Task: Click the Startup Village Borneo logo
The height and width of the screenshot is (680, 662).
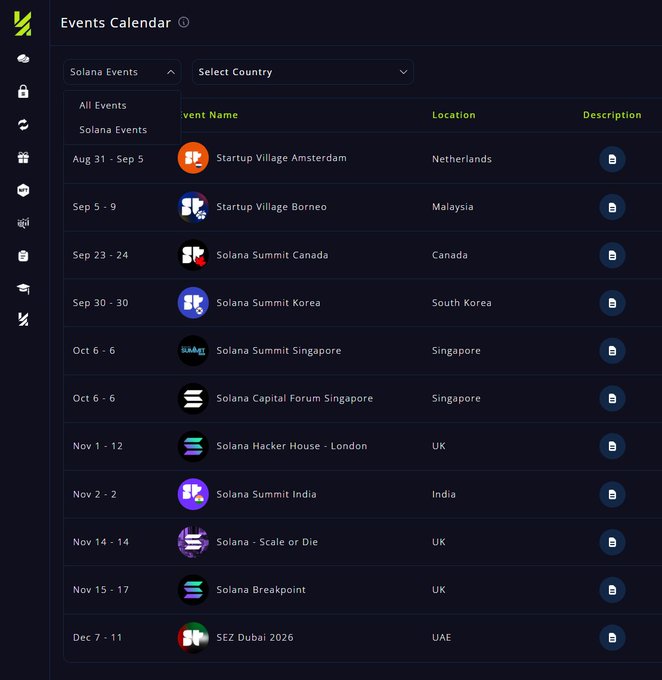Action: (x=193, y=207)
